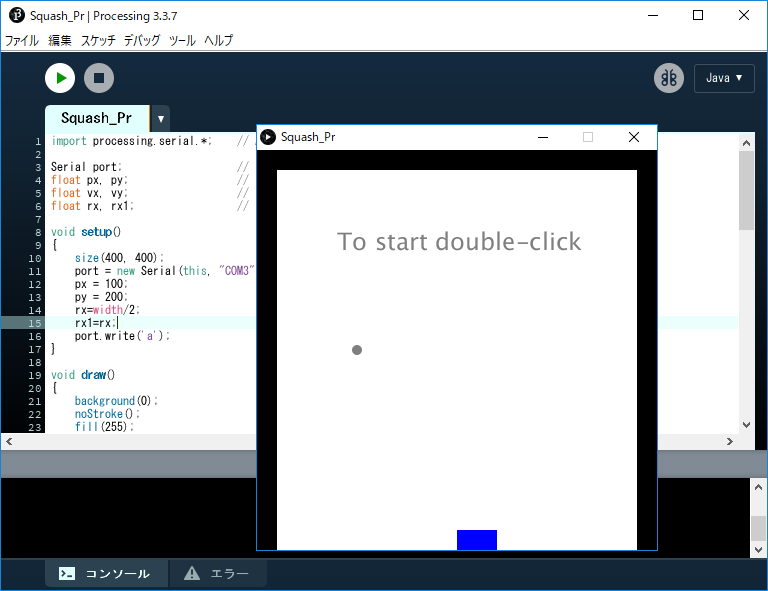Click the gray ball in the game

click(x=357, y=350)
